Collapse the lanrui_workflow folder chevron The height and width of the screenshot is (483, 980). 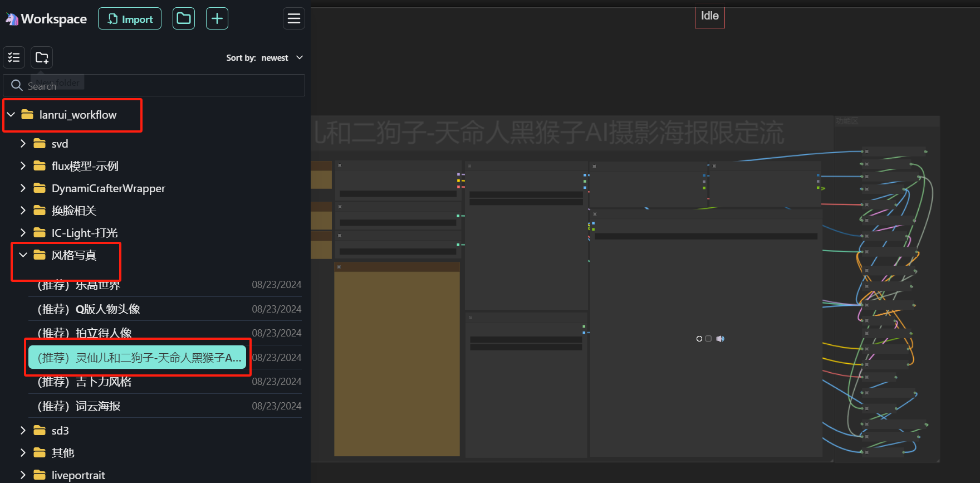(11, 115)
